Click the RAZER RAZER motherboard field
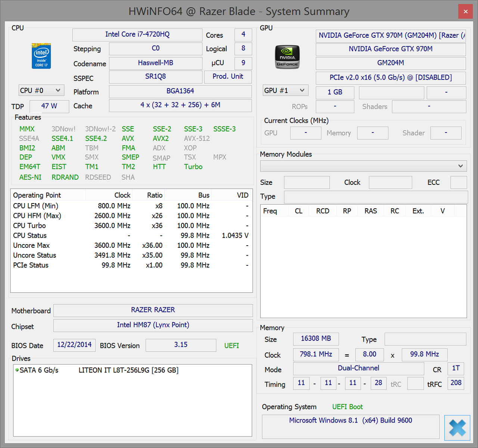Screen dimensions: 478x448 point(153,310)
